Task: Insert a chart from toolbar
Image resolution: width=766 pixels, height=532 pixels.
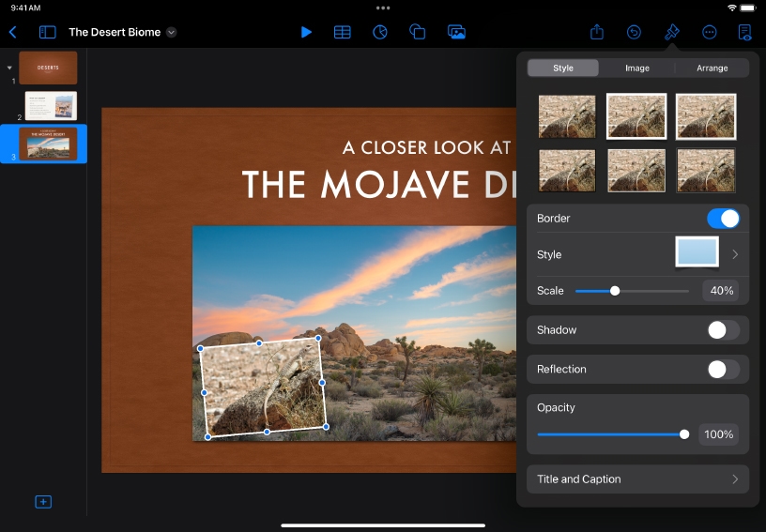Action: (x=379, y=32)
